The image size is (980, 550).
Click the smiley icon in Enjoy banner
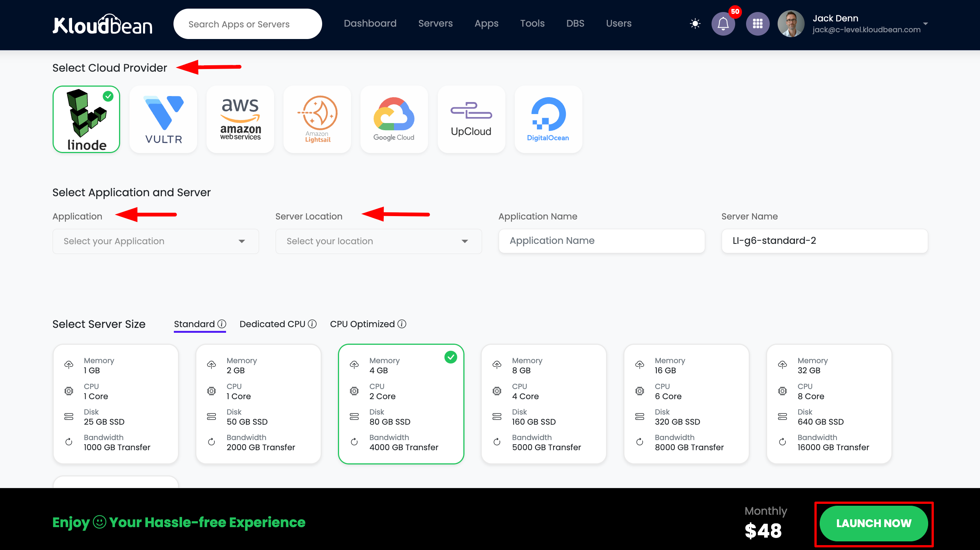click(x=99, y=522)
